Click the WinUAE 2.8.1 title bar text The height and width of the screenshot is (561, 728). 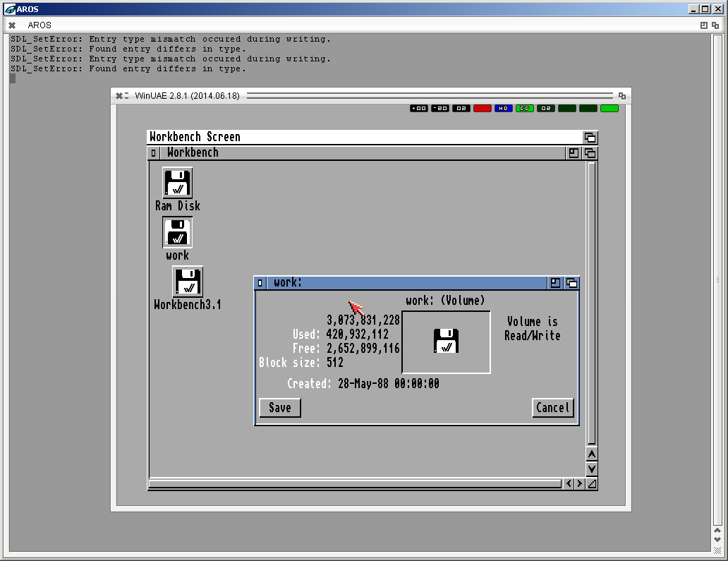187,96
